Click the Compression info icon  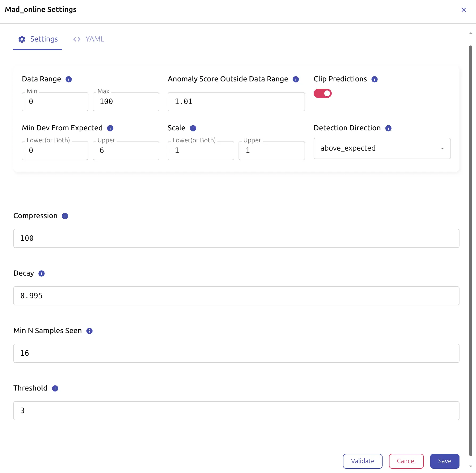pos(65,216)
